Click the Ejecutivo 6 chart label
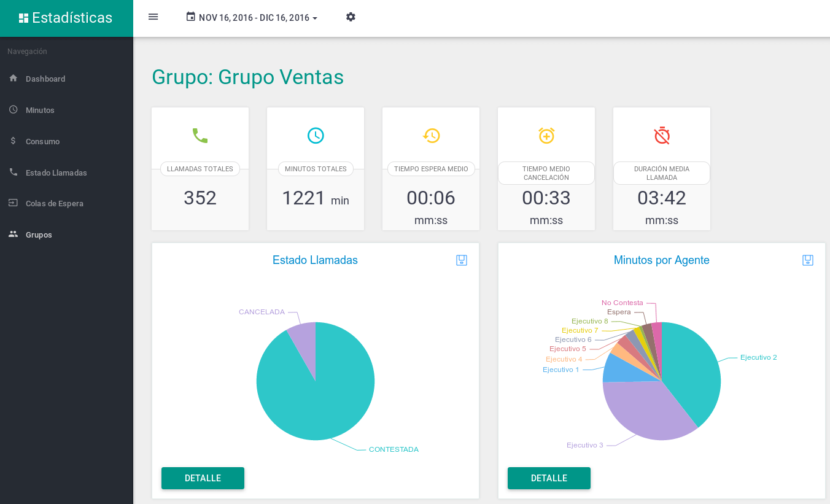Viewport: 830px width, 504px height. click(x=573, y=339)
